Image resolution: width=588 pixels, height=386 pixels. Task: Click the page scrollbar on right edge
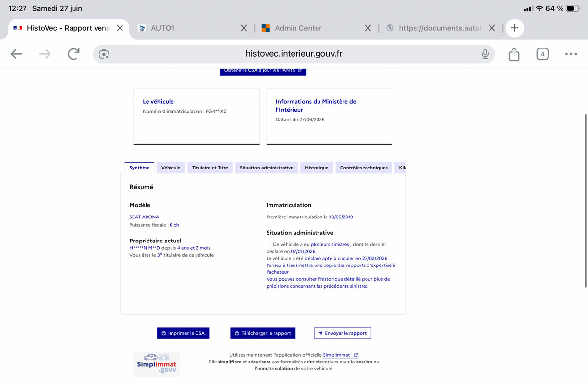pyautogui.click(x=585, y=200)
